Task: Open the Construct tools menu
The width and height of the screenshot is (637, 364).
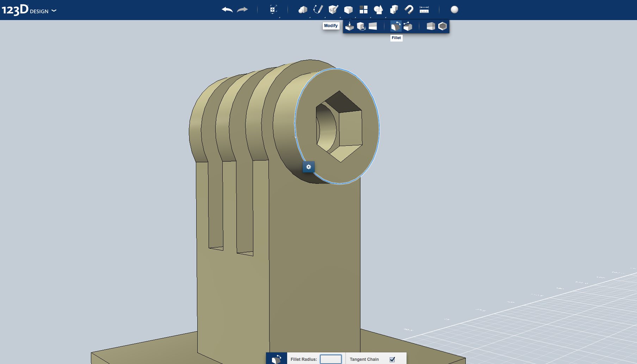Action: [x=333, y=10]
